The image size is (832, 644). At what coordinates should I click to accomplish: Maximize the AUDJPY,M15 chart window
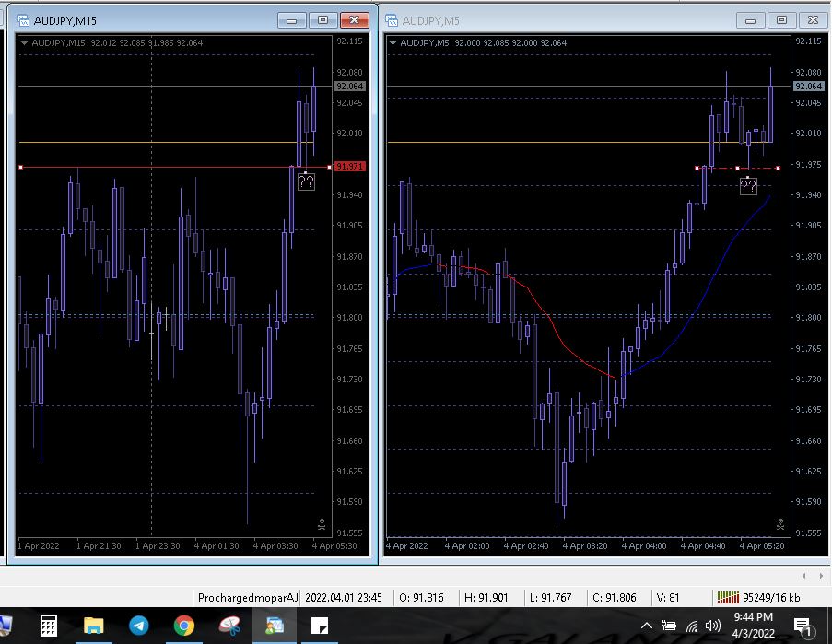coord(322,20)
